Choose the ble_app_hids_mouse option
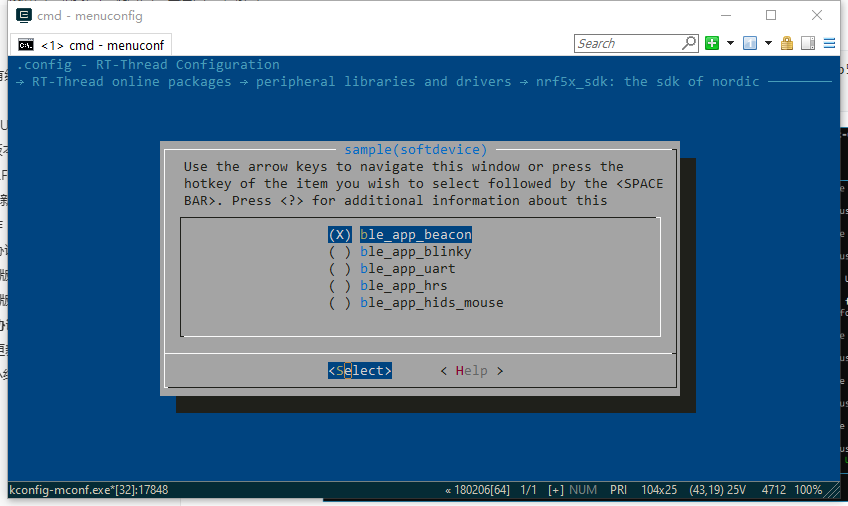 [x=431, y=302]
